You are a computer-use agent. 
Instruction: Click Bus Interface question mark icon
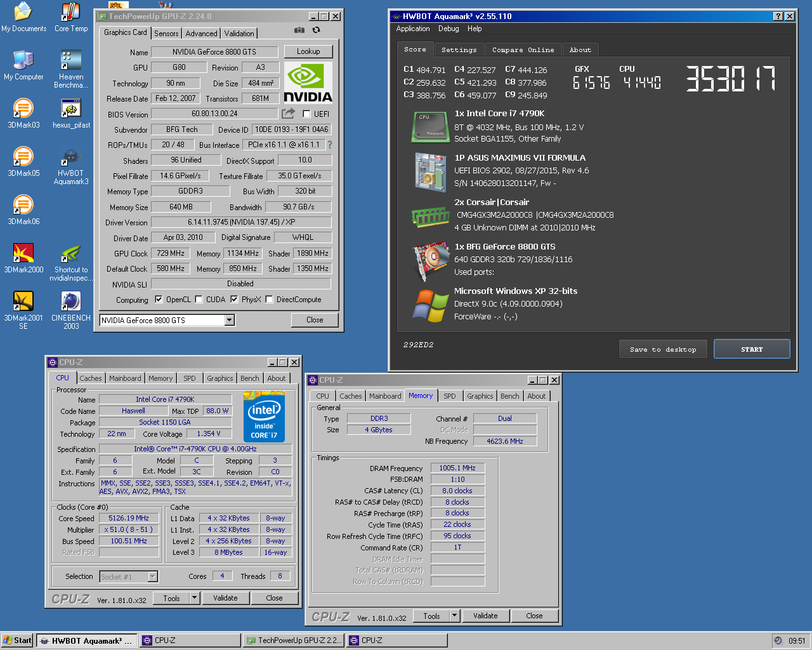point(329,145)
